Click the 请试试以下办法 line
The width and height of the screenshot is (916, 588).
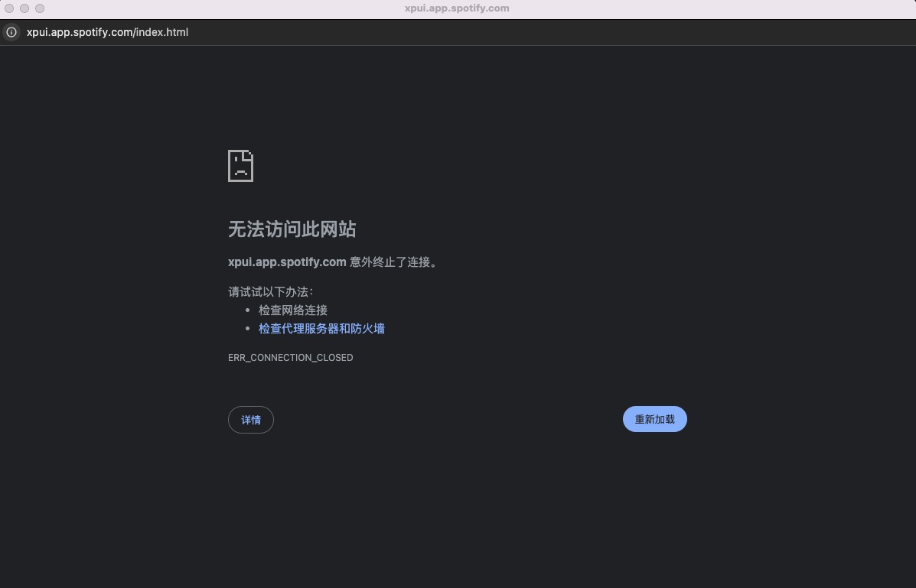pos(271,291)
